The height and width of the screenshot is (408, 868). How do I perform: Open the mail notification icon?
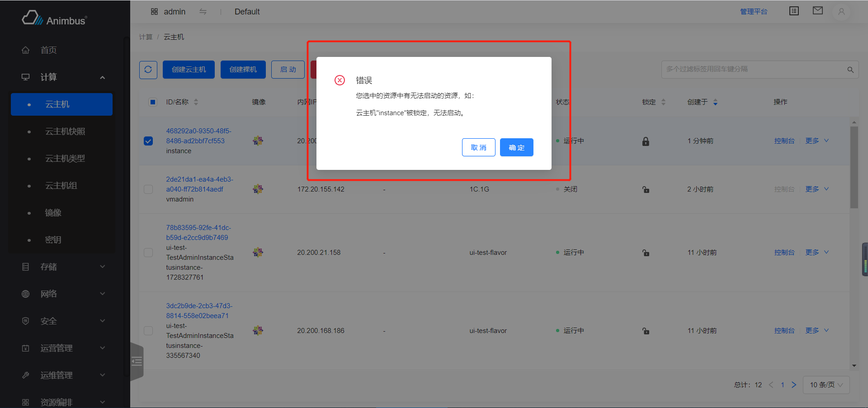817,10
